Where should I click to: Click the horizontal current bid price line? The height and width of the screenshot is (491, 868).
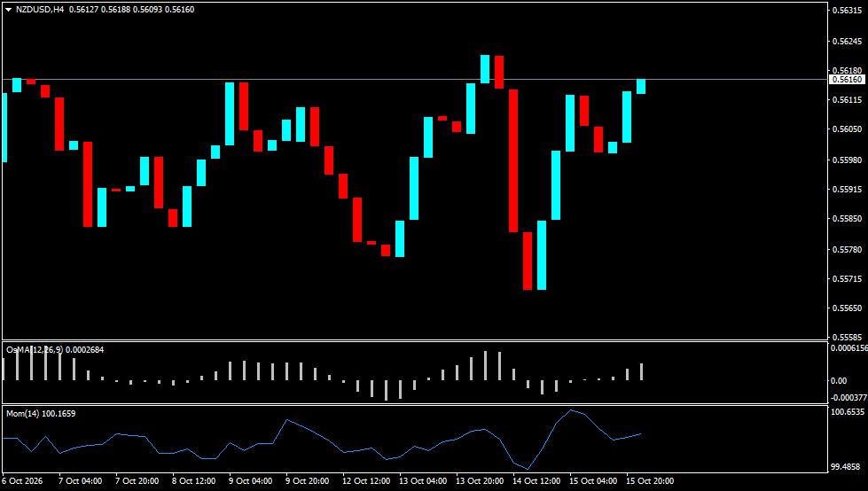tap(415, 79)
